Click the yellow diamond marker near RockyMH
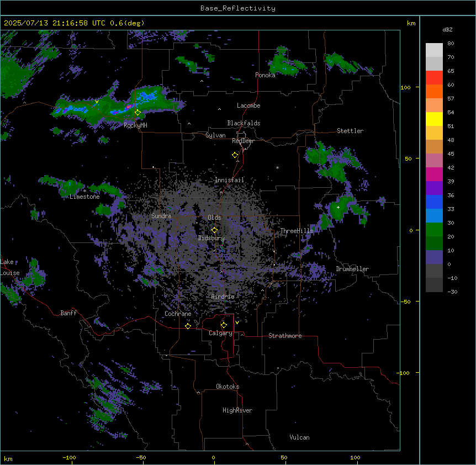The image size is (476, 465). click(x=137, y=113)
